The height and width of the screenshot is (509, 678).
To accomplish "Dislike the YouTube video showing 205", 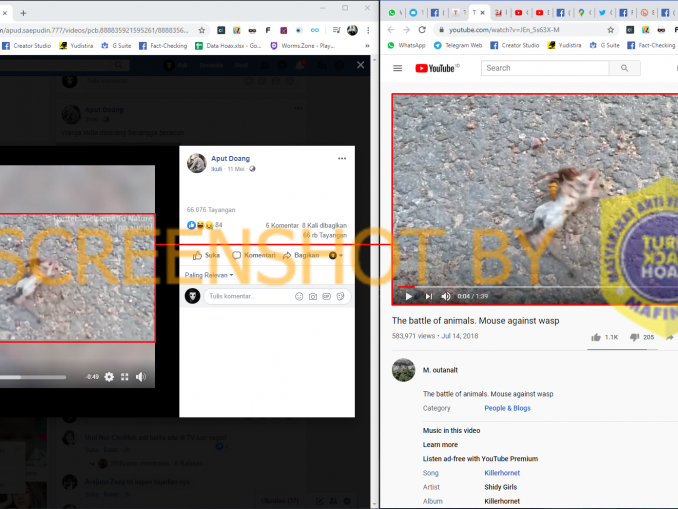I will tap(642, 337).
